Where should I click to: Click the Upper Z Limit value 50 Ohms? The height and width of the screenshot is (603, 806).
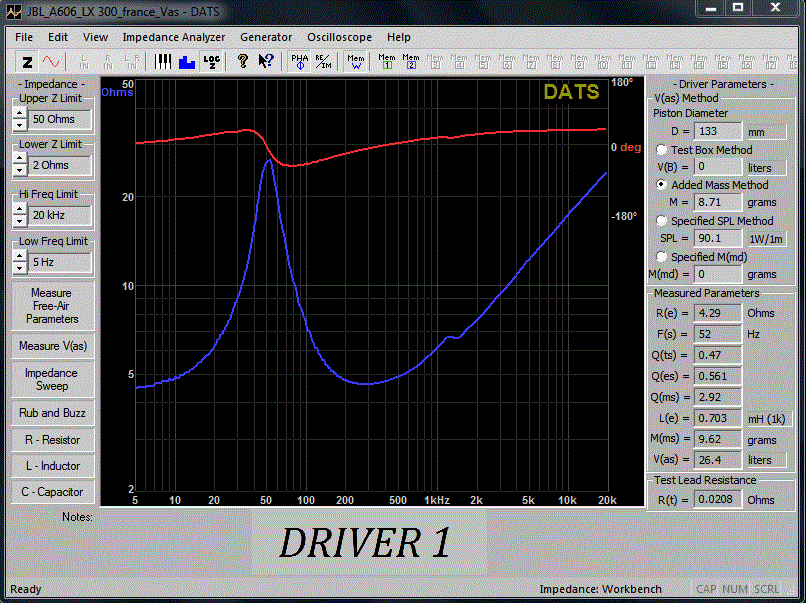tap(59, 119)
